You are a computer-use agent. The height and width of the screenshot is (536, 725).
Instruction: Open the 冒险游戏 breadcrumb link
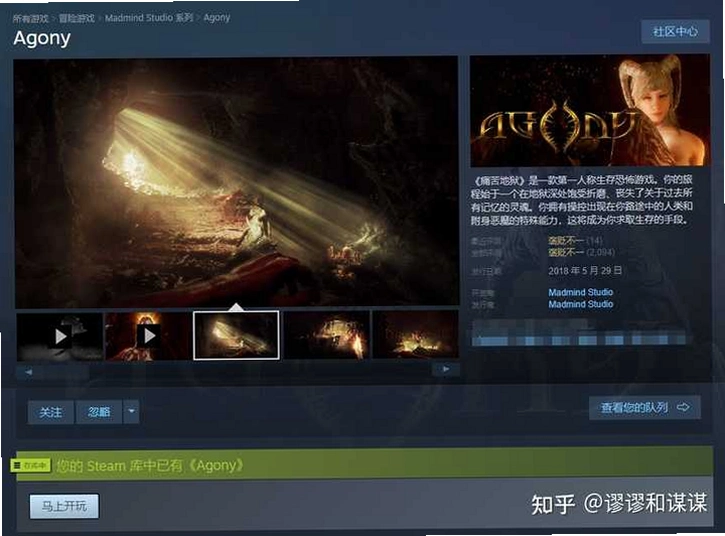tap(77, 18)
